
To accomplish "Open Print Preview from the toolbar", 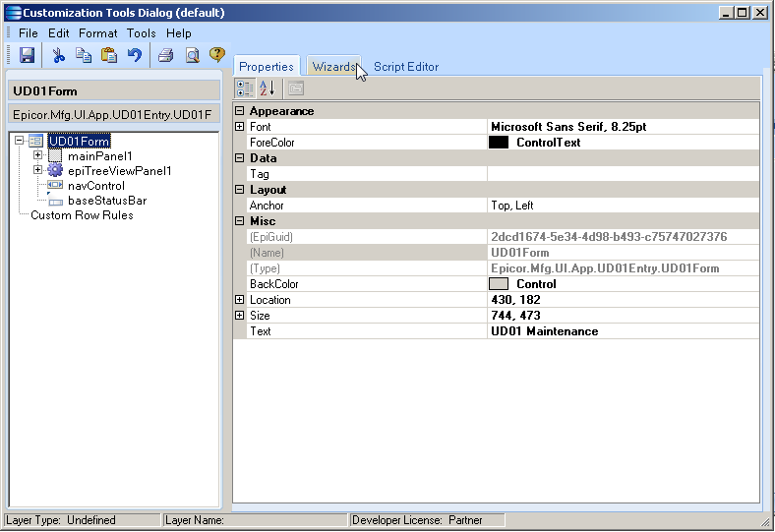I will 192,55.
